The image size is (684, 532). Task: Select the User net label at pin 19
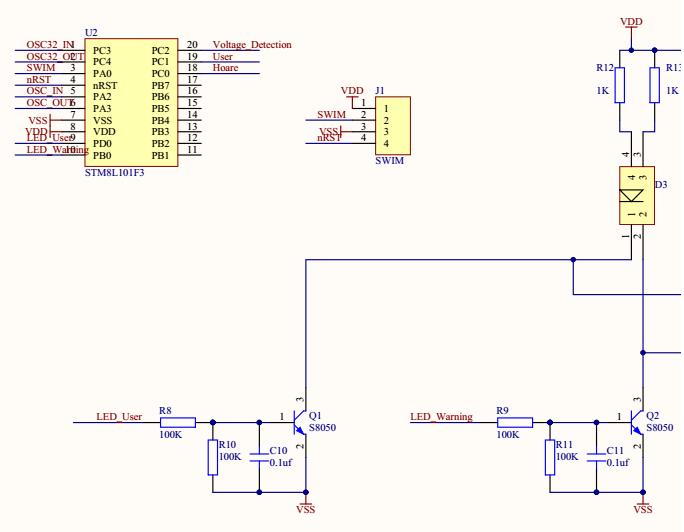point(222,57)
